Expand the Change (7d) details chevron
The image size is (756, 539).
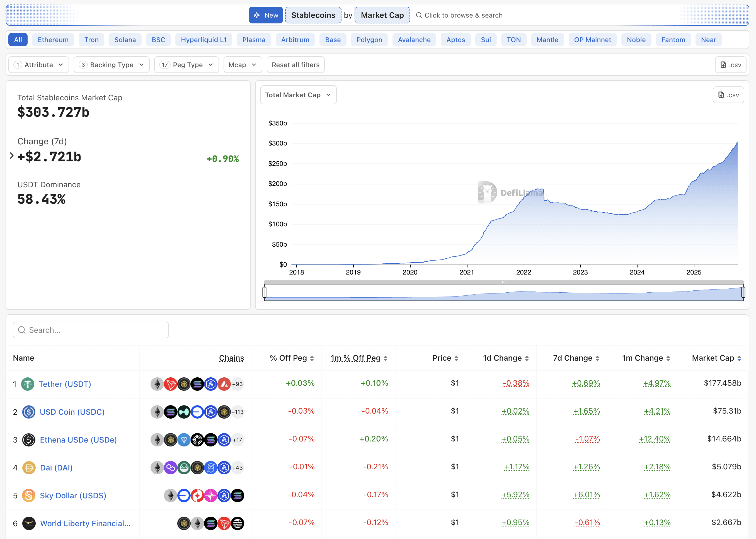(x=12, y=155)
